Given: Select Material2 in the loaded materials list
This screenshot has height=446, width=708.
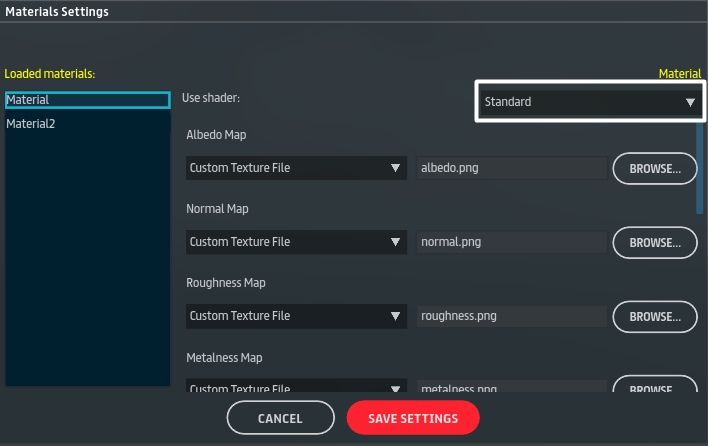Looking at the screenshot, I should tap(87, 123).
